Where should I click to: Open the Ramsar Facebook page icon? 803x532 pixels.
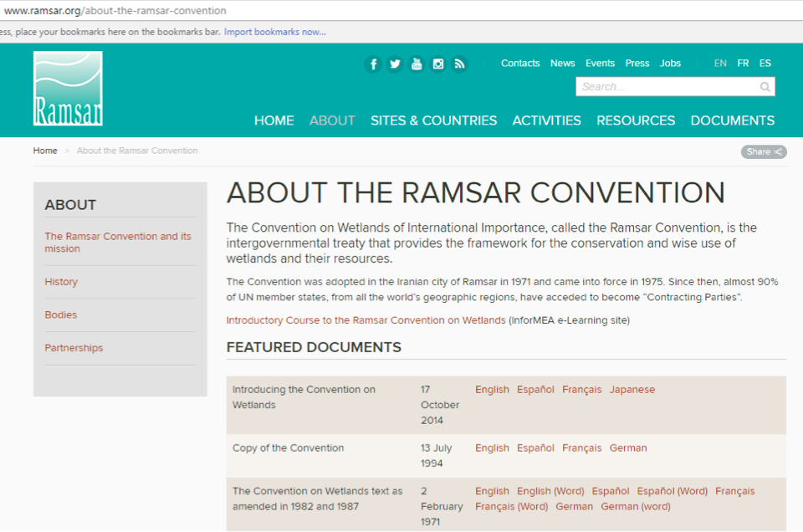pyautogui.click(x=373, y=64)
